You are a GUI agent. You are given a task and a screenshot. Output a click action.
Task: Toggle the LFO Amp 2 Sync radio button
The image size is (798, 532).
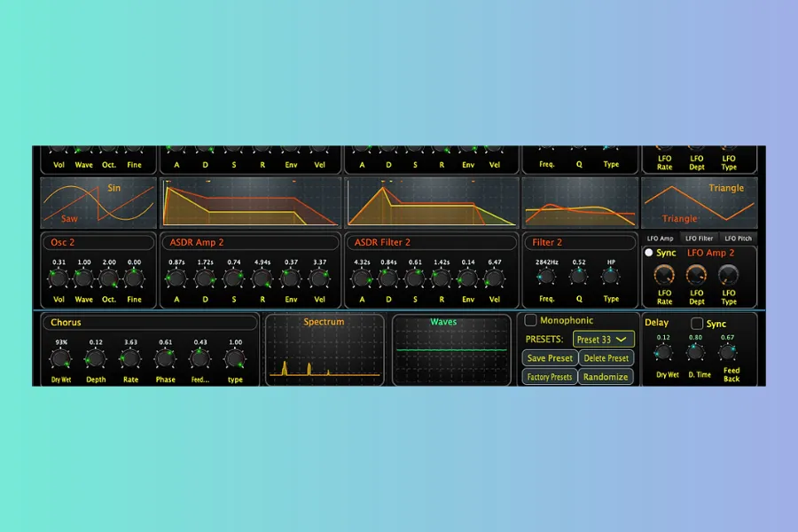click(649, 253)
